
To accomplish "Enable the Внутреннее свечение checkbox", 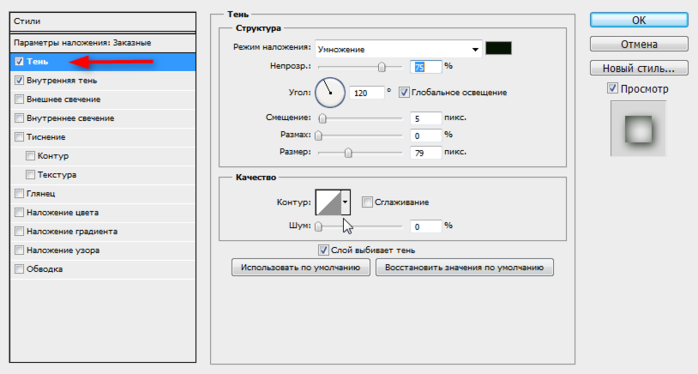I will pyautogui.click(x=19, y=118).
